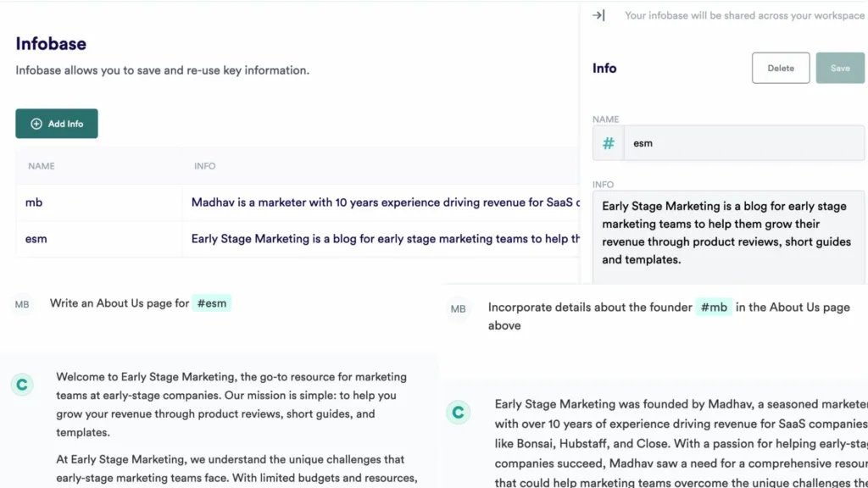Click the plus icon inside Add Info
Screen dimensions: 868x488
point(36,124)
